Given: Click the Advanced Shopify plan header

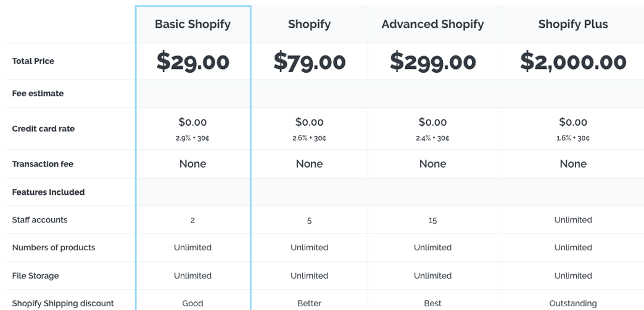Looking at the screenshot, I should [432, 24].
